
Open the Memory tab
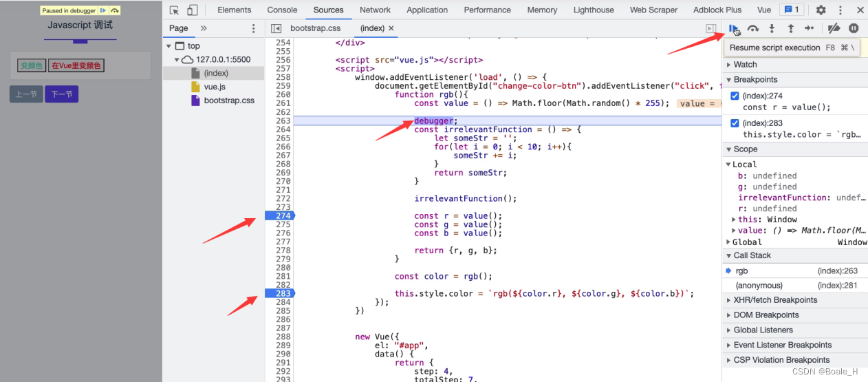coord(542,10)
